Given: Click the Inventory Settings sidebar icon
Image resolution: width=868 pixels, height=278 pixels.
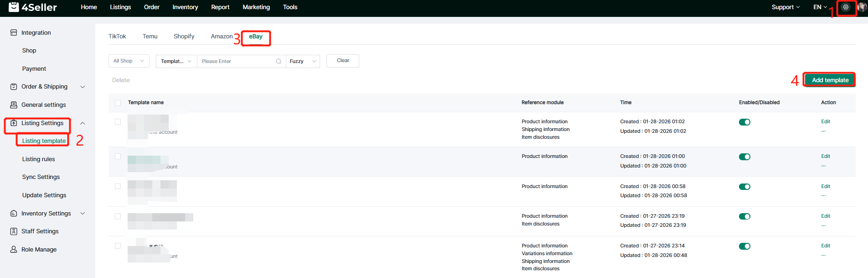Looking at the screenshot, I should 14,214.
